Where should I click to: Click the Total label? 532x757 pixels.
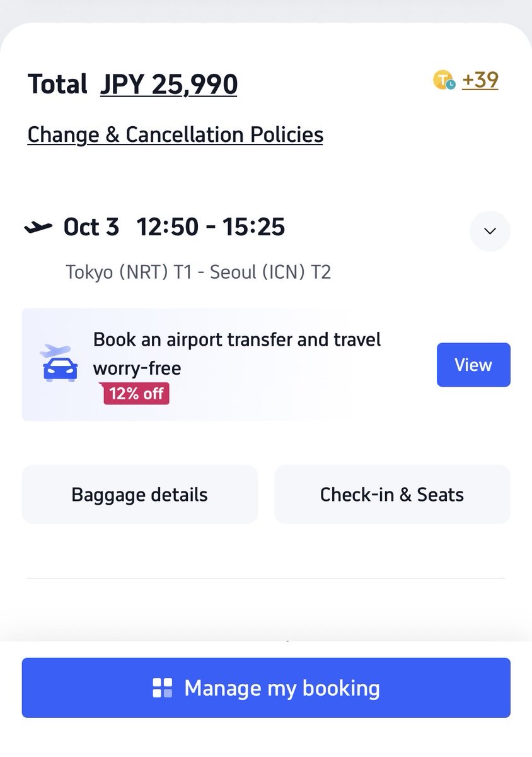(57, 85)
